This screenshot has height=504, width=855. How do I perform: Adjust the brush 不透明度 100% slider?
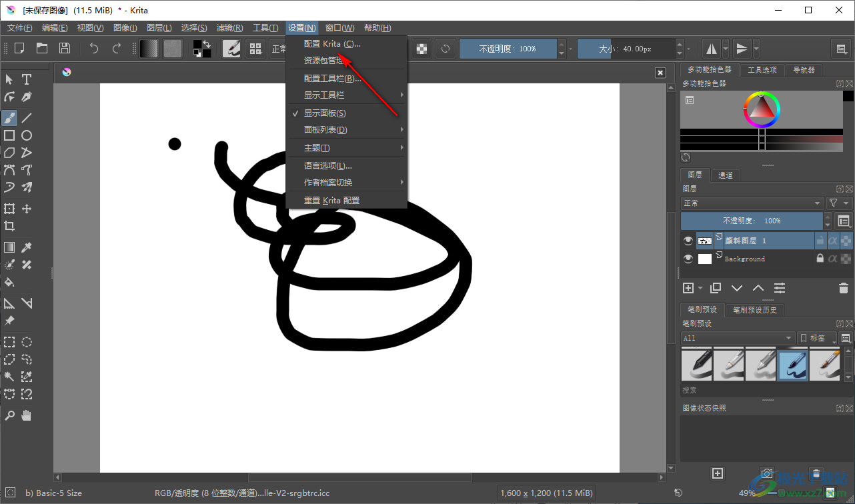pos(508,49)
